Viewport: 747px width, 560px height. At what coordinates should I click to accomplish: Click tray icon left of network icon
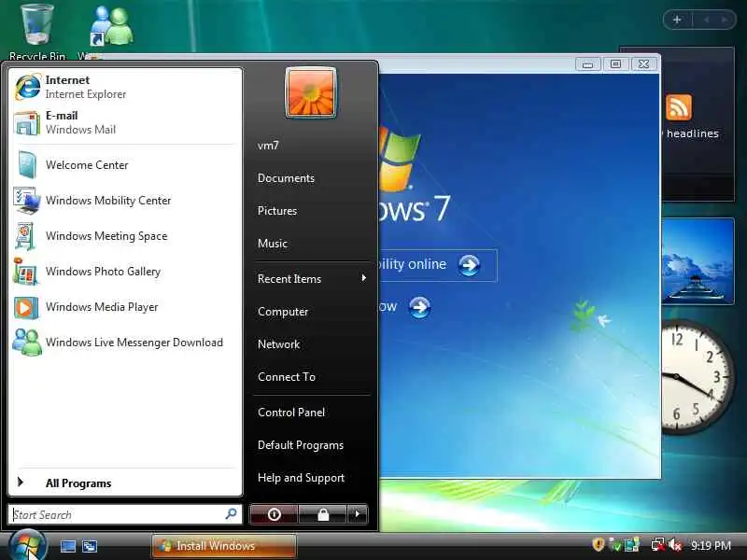632,545
